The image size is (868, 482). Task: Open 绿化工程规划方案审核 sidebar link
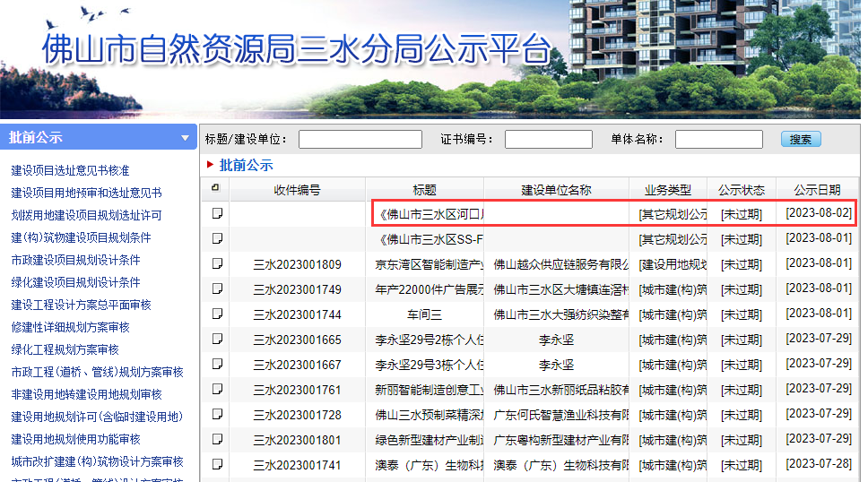pyautogui.click(x=65, y=349)
